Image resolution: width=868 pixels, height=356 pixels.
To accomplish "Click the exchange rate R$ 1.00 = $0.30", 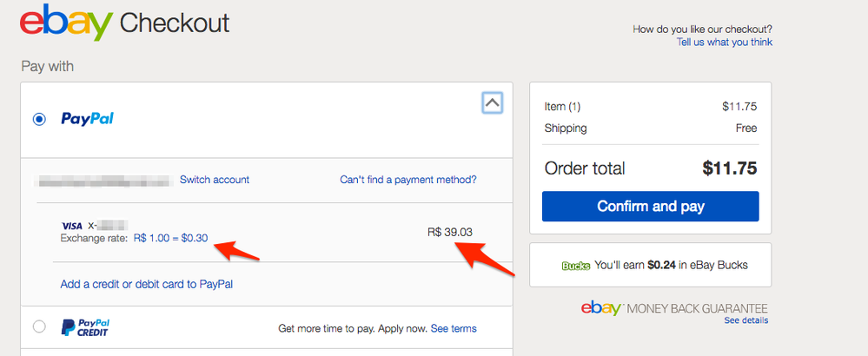I will click(x=171, y=238).
